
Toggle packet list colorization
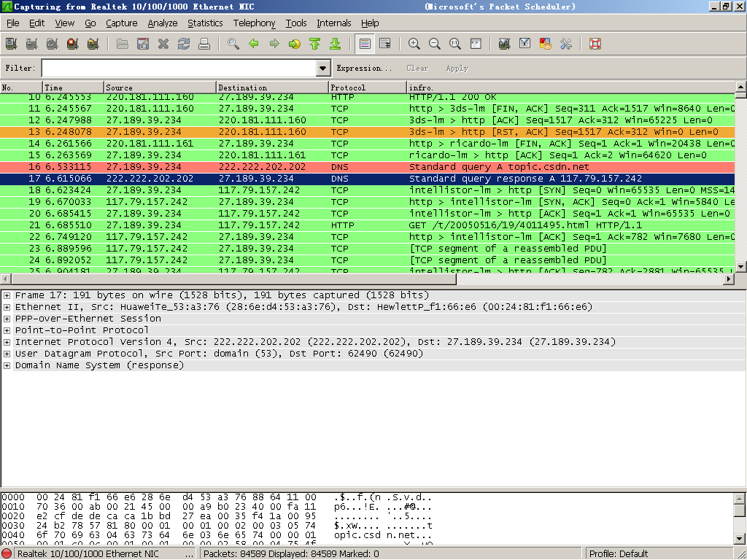click(x=365, y=44)
